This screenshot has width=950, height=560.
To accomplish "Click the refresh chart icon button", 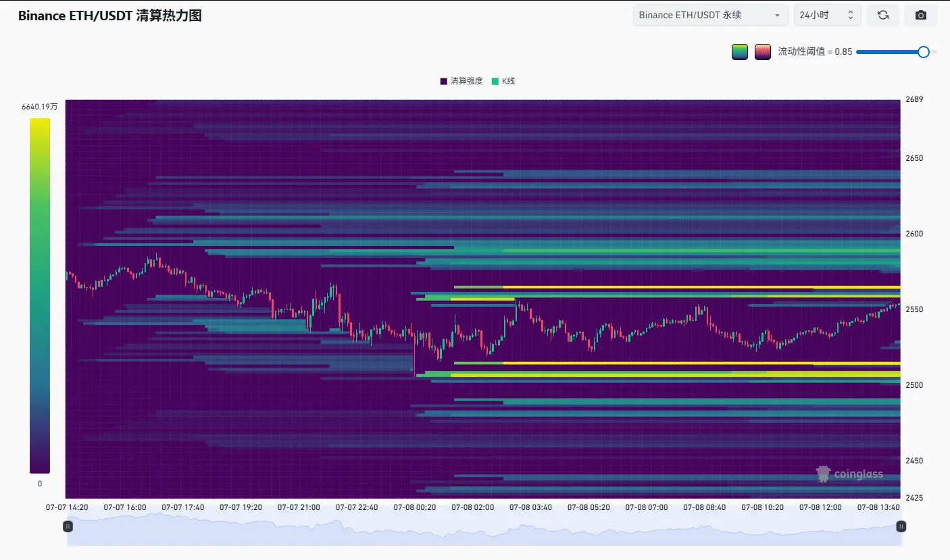I will (883, 15).
